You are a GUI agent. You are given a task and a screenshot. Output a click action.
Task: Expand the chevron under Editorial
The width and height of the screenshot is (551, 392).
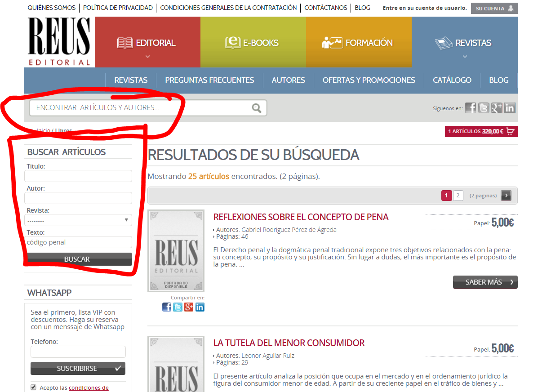[x=147, y=57]
